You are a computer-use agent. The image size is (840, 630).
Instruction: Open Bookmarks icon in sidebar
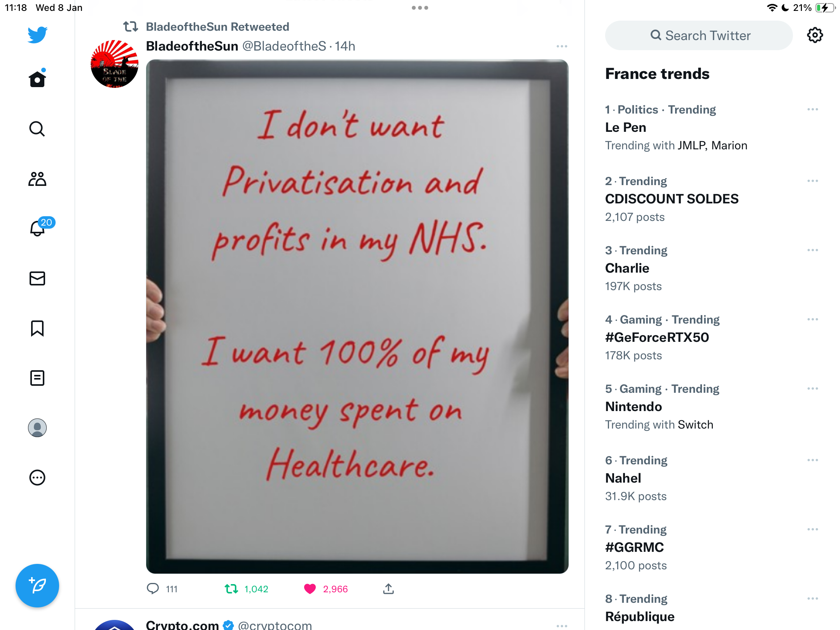pos(37,328)
